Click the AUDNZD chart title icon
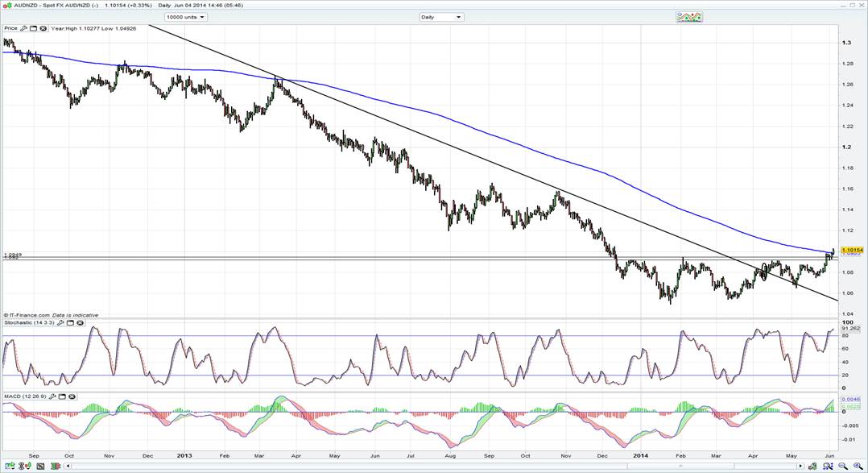 6,5
